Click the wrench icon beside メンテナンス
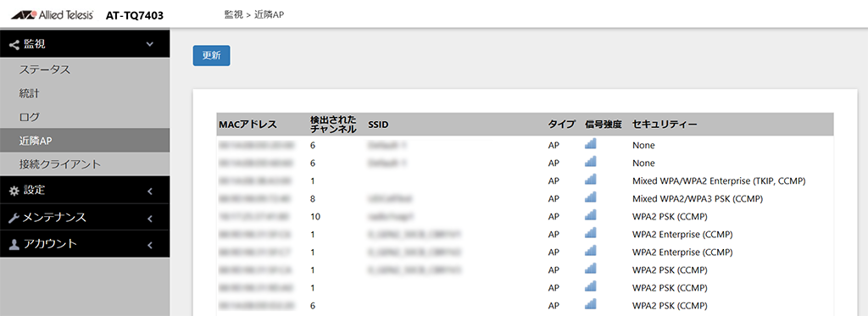Viewport: 868px width, 316px height. tap(14, 218)
